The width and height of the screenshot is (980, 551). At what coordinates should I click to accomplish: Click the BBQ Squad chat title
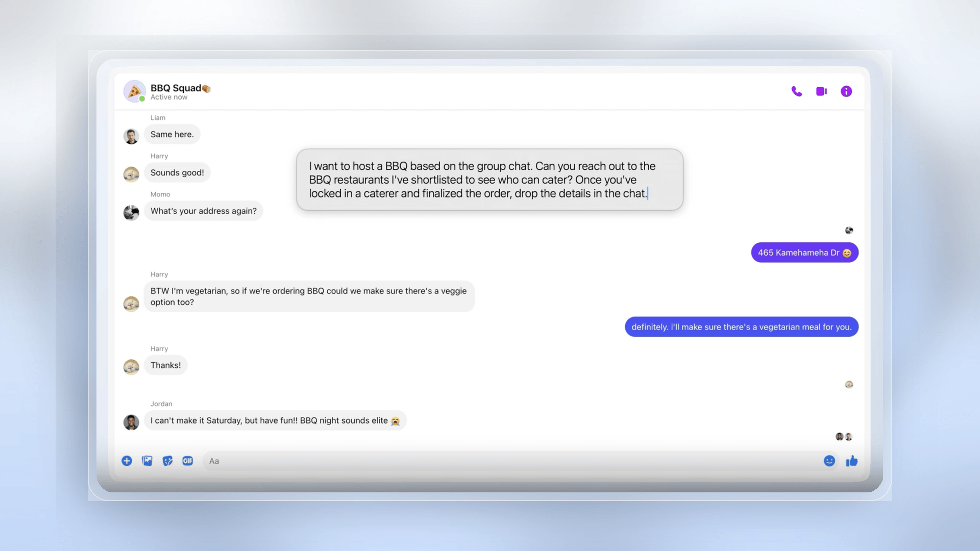click(180, 88)
